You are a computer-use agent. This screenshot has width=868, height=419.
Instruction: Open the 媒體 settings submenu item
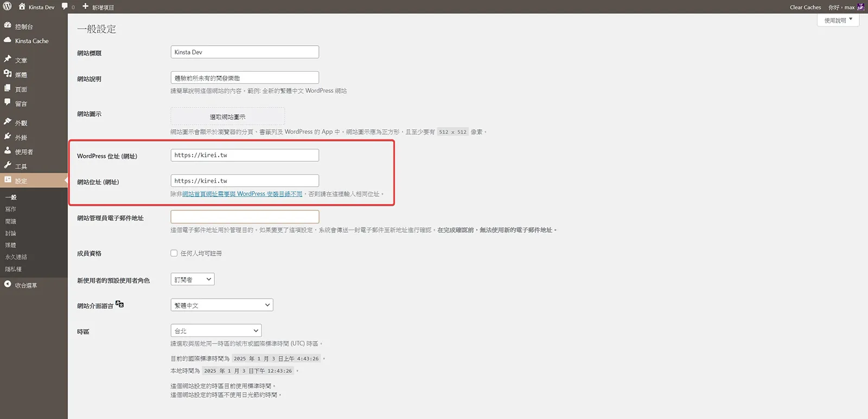11,245
